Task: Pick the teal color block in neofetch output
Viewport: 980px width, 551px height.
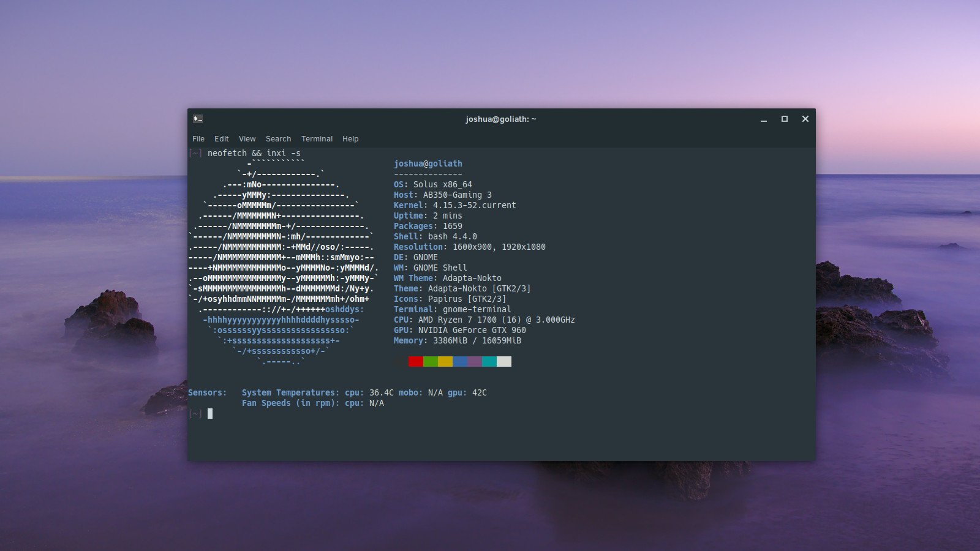Action: click(x=489, y=361)
